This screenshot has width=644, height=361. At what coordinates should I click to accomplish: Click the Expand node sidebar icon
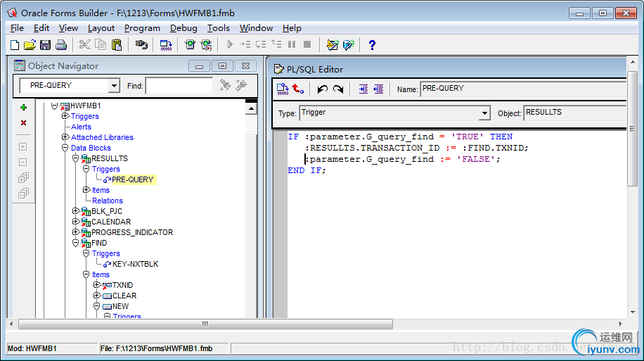[x=23, y=147]
